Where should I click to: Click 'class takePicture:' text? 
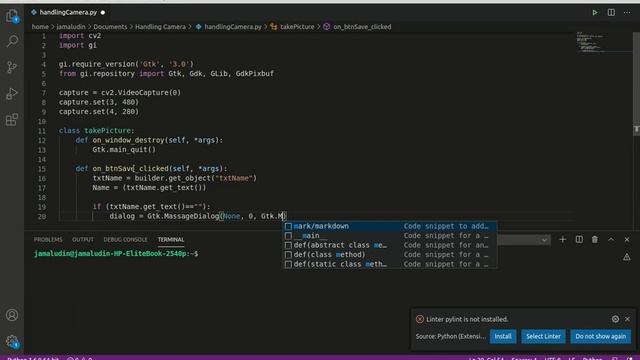click(x=96, y=131)
